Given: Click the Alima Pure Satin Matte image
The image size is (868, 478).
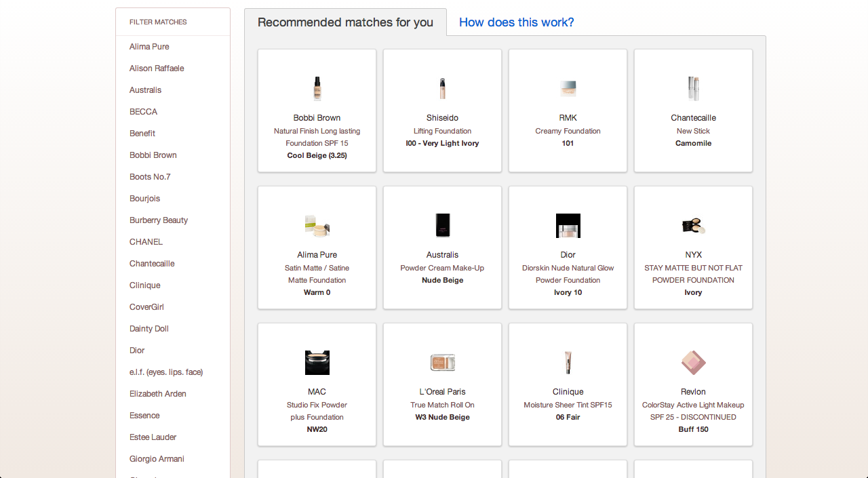Looking at the screenshot, I should (317, 226).
